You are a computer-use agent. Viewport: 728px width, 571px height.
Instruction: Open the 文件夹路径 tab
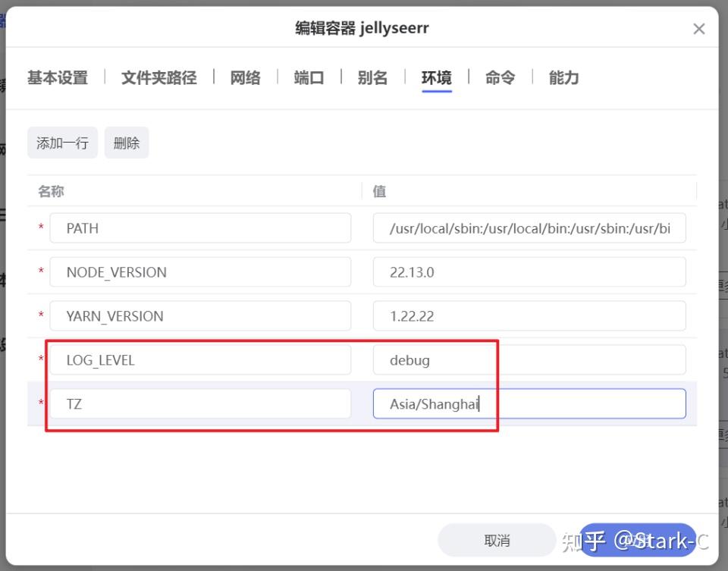click(x=159, y=77)
